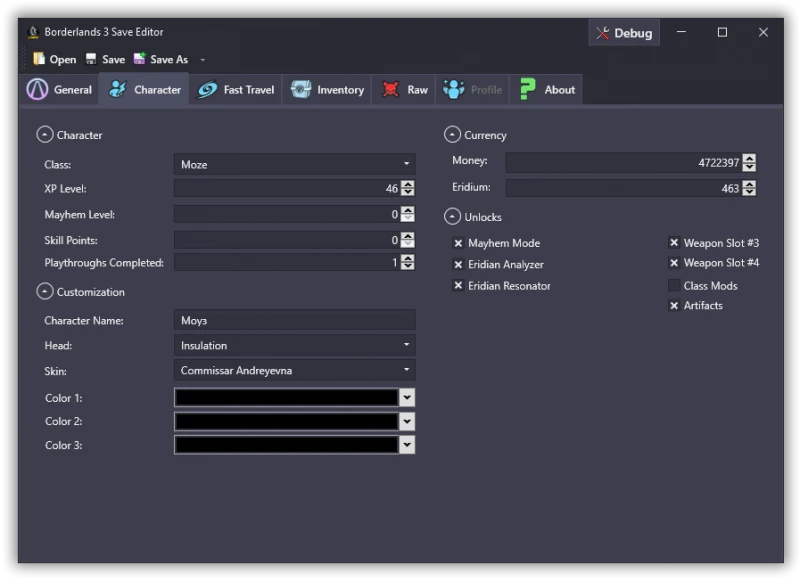Open the toolbar overflow dropdown arrow
Viewport: 800px width, 581px height.
(x=203, y=60)
